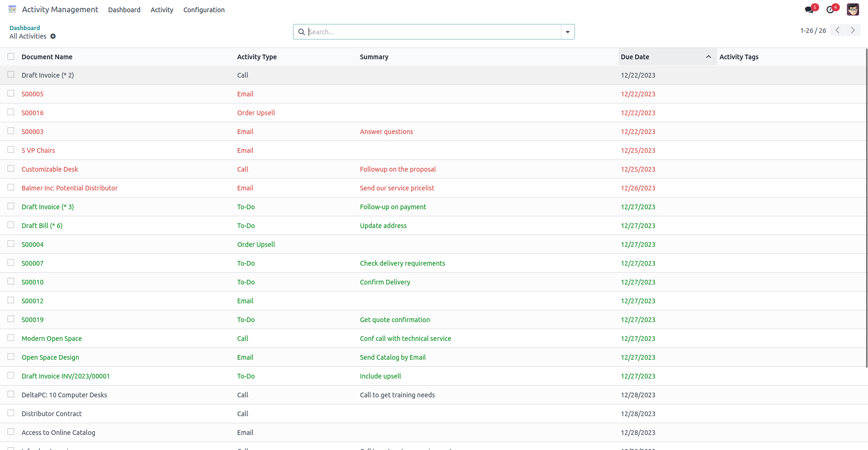The image size is (868, 450).
Task: Open the chat messages icon
Action: coord(809,9)
